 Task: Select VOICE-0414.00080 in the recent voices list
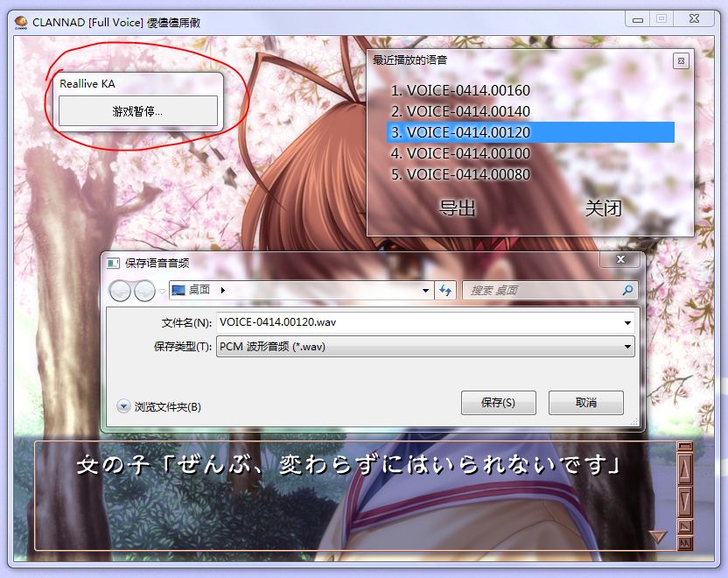[x=460, y=174]
